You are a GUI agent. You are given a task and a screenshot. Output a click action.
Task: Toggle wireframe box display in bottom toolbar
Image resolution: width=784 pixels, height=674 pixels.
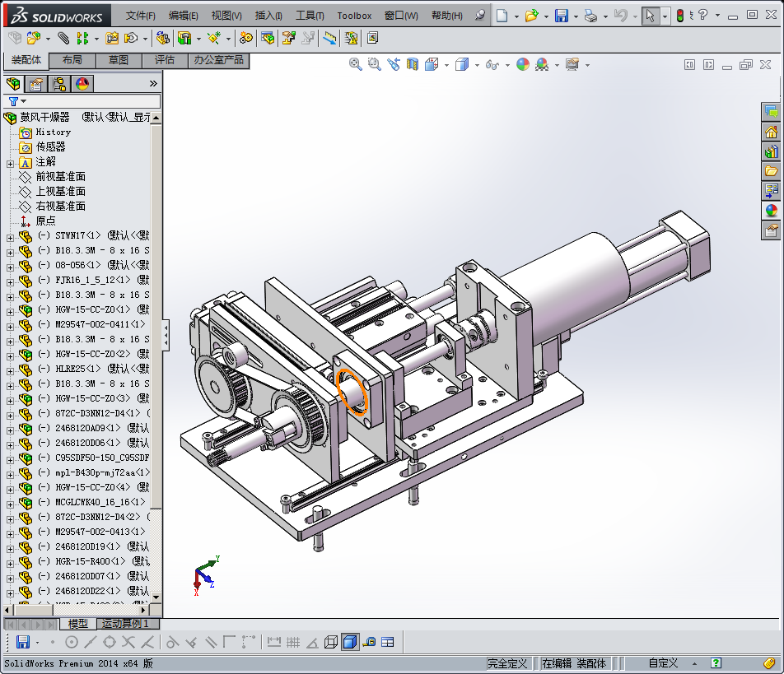coord(330,642)
